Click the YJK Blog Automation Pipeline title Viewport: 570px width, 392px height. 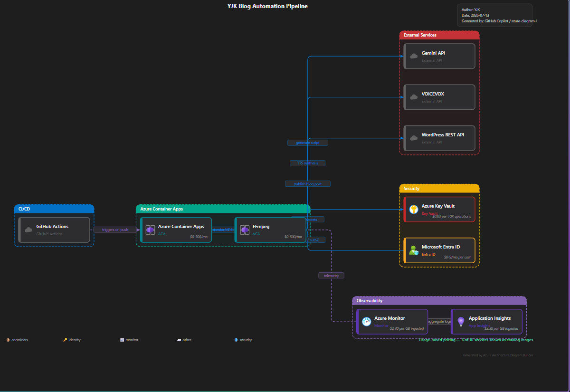[267, 6]
